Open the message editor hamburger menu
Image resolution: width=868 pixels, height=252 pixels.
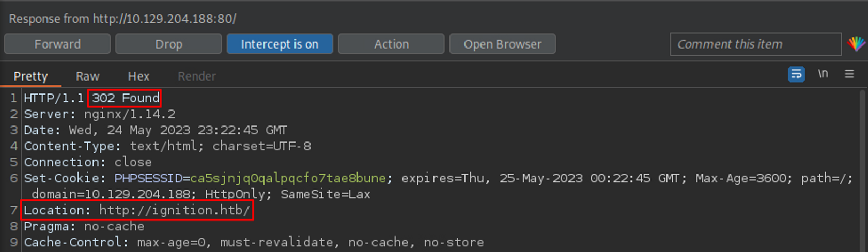pos(849,74)
